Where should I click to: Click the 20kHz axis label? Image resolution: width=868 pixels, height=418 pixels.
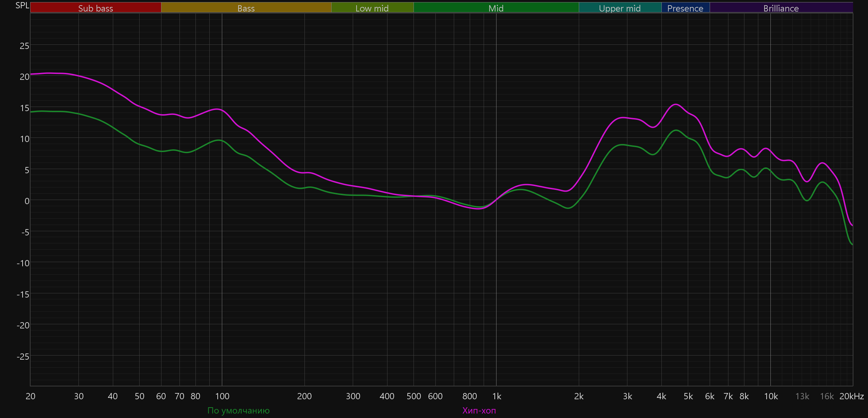[851, 396]
